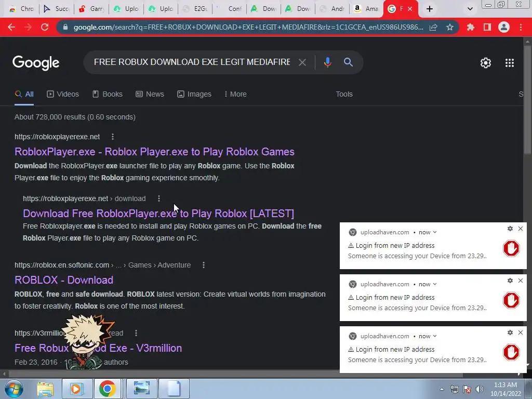532x399 pixels.
Task: Share this page via the address bar share icon
Action: 433,28
